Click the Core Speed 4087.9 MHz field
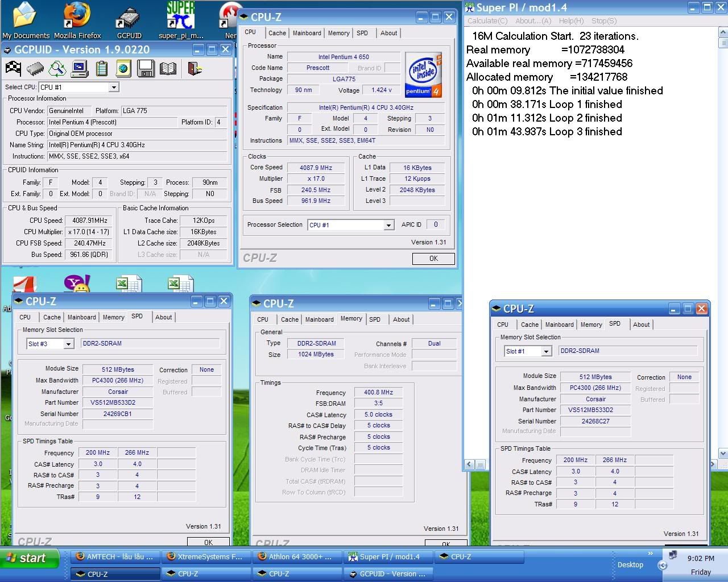 point(316,168)
